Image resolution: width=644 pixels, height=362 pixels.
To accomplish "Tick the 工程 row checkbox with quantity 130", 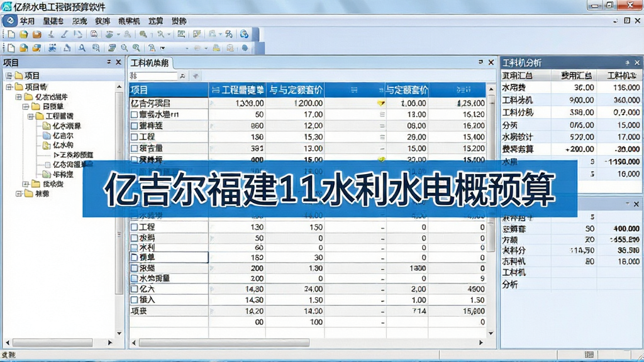I will point(135,227).
